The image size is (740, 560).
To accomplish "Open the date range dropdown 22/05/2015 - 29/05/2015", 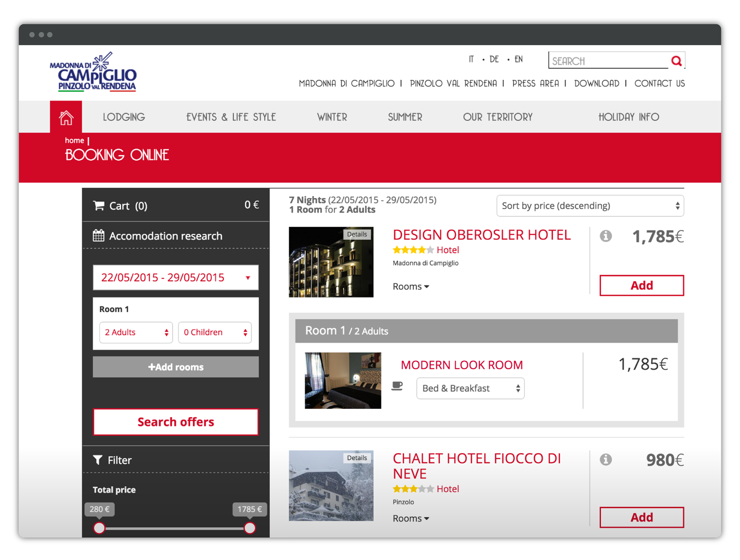I will tap(176, 277).
